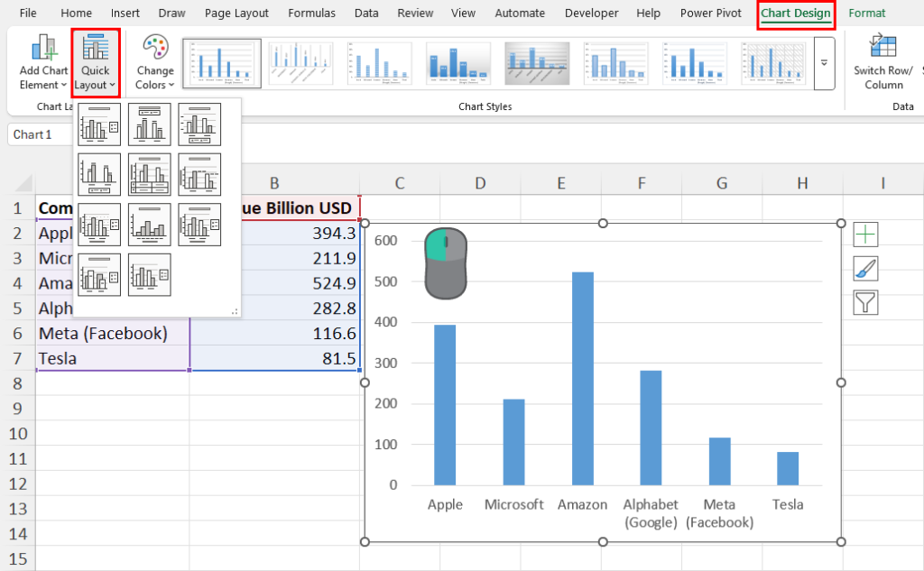Apply the eighth hatched chart style
Viewport: 924px width, 571px height.
click(773, 63)
